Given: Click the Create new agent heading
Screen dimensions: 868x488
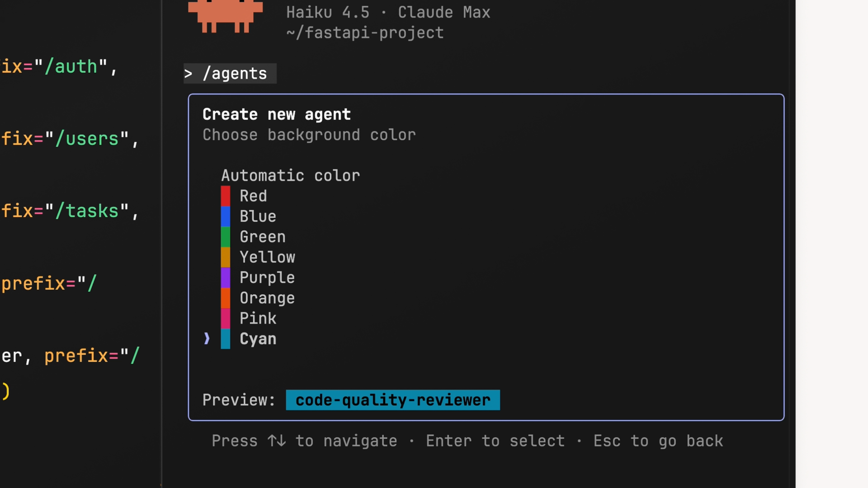Looking at the screenshot, I should [276, 114].
